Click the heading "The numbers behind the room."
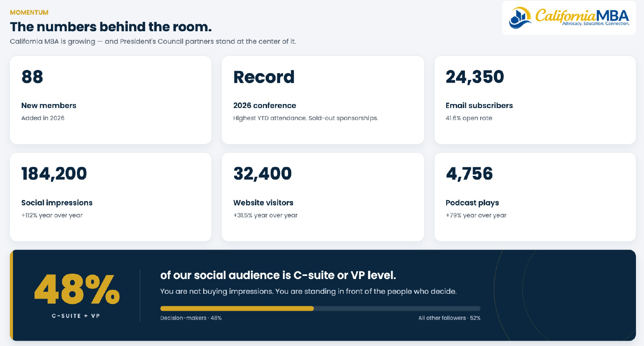Image resolution: width=644 pixels, height=346 pixels. pyautogui.click(x=111, y=27)
